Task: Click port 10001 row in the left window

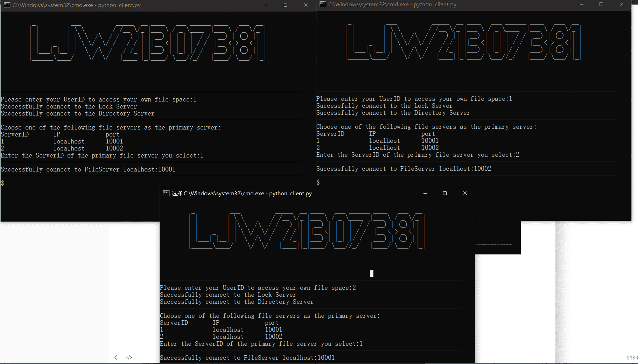Action: pos(62,141)
